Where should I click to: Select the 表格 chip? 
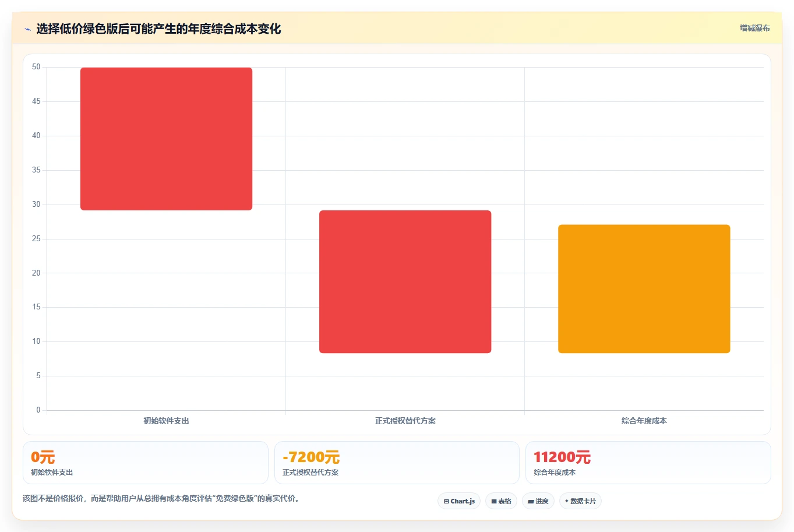click(501, 501)
